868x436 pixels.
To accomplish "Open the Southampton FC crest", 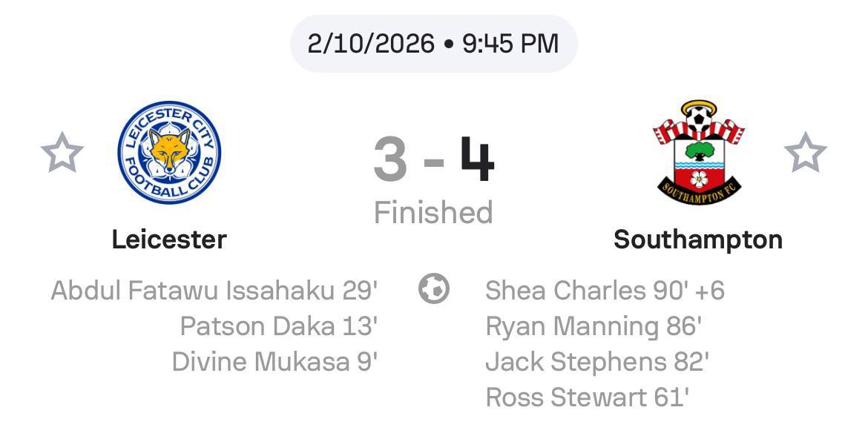I will [698, 152].
